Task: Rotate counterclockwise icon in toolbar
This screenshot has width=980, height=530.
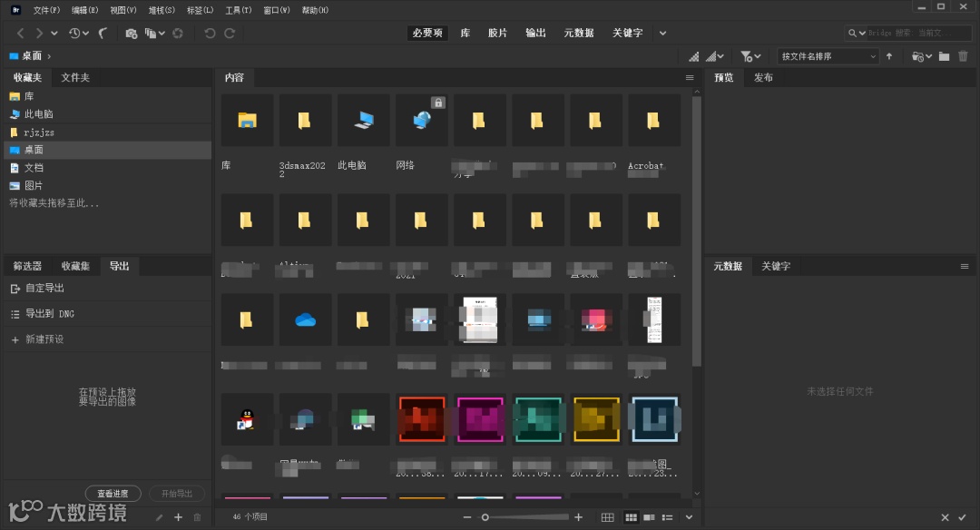Action: (210, 33)
